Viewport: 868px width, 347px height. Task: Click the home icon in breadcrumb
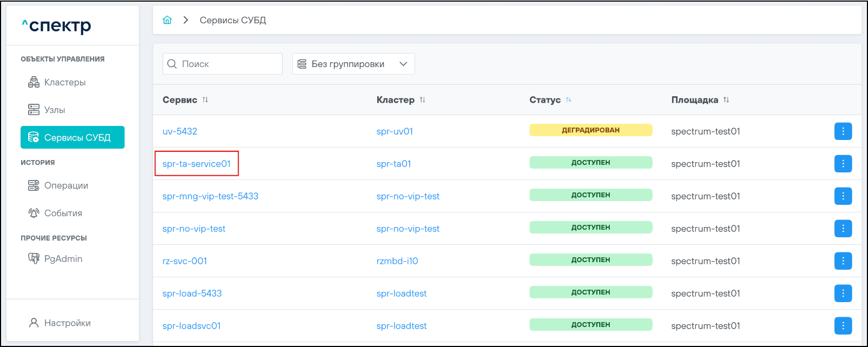pyautogui.click(x=167, y=20)
